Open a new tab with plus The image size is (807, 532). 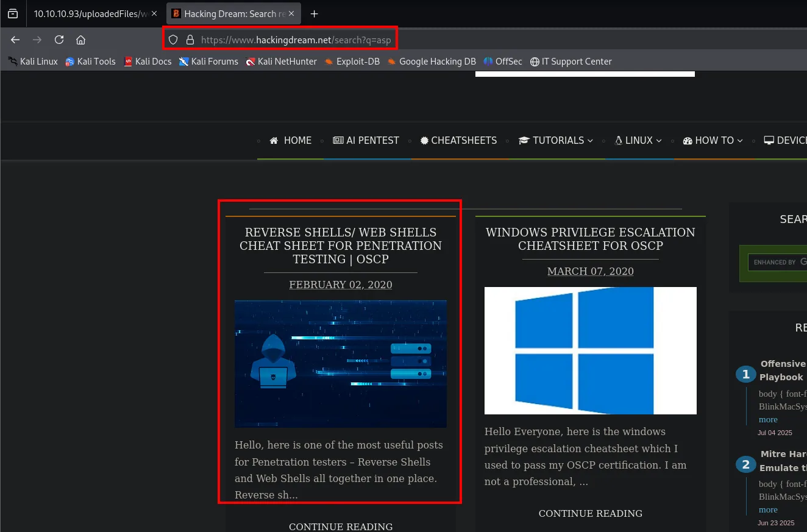(315, 13)
